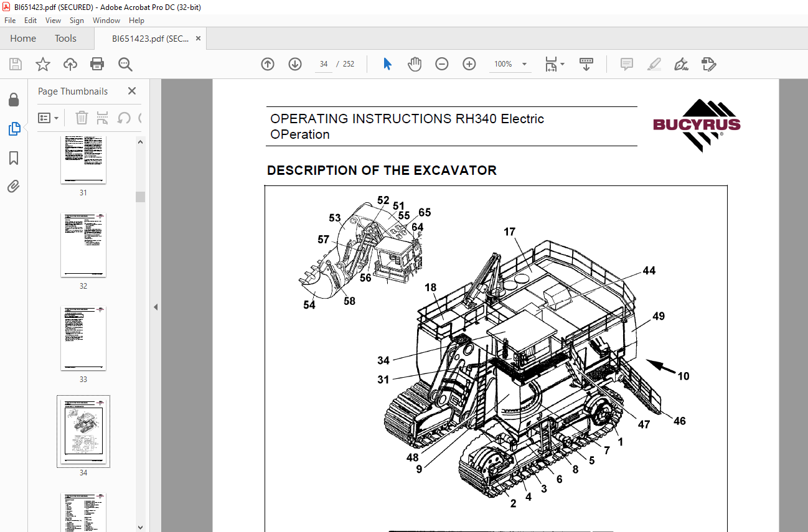Add a sticky note comment
Screen dimensions: 808x532
coord(627,64)
